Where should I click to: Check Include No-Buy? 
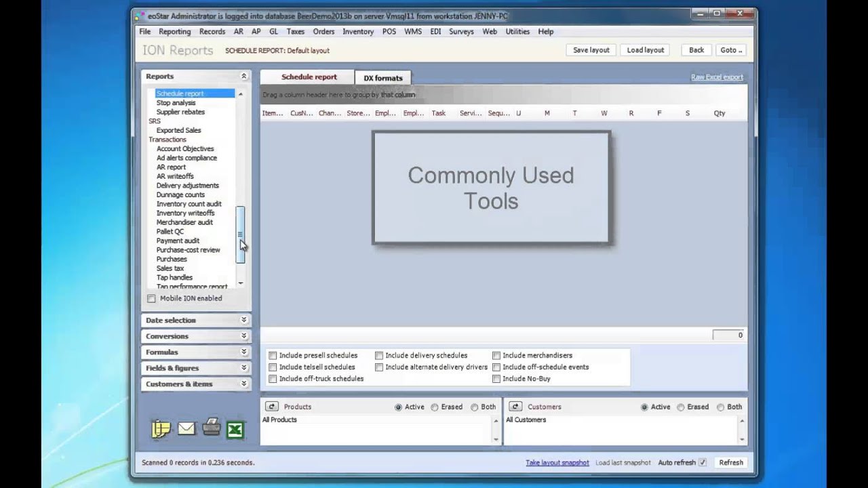[496, 378]
